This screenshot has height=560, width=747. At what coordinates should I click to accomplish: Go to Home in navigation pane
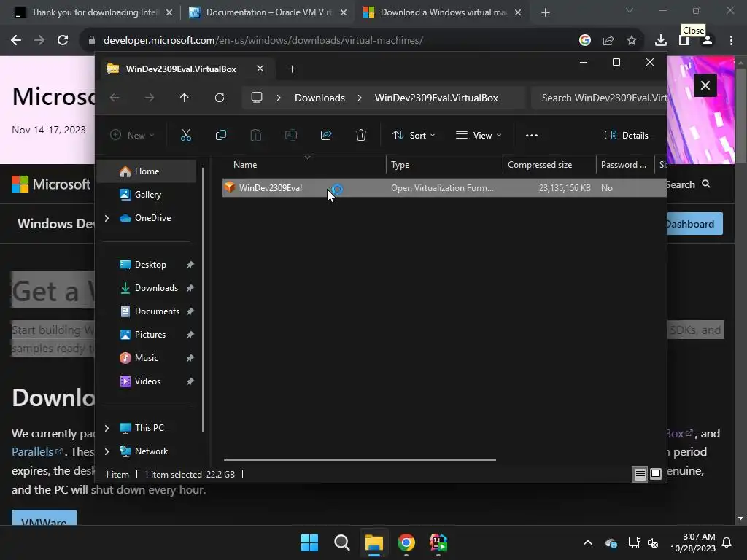[146, 171]
